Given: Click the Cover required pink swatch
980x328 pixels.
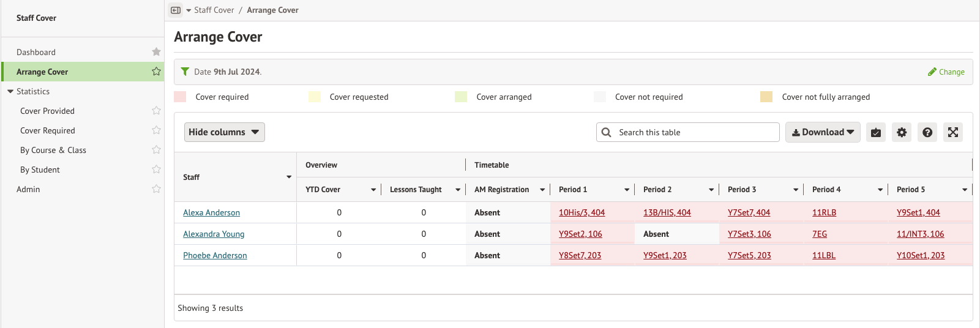Looking at the screenshot, I should (180, 97).
